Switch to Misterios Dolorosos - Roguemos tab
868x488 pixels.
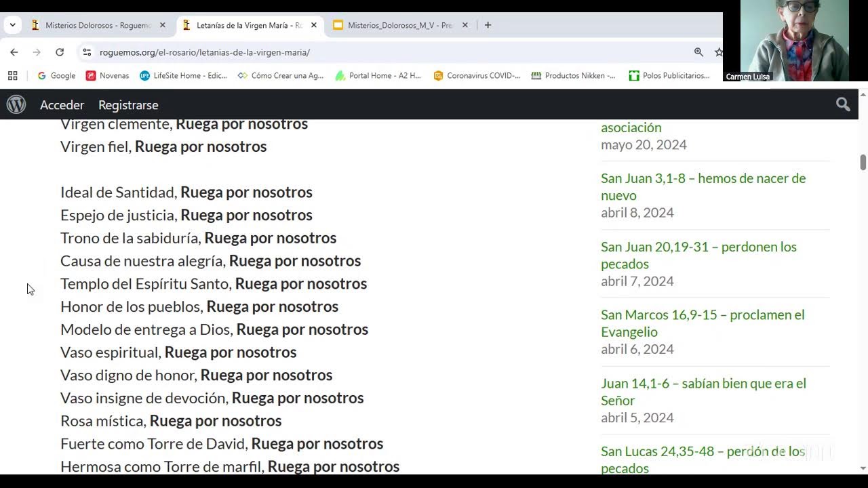click(x=98, y=25)
